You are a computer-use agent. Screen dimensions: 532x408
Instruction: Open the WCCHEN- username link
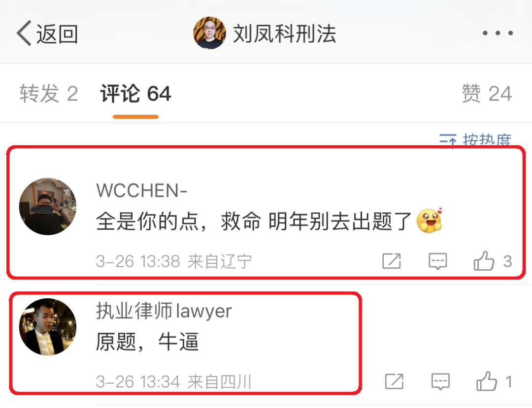142,190
